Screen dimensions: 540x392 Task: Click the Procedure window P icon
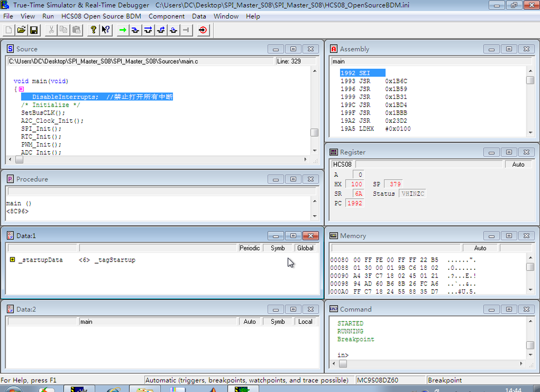10,179
